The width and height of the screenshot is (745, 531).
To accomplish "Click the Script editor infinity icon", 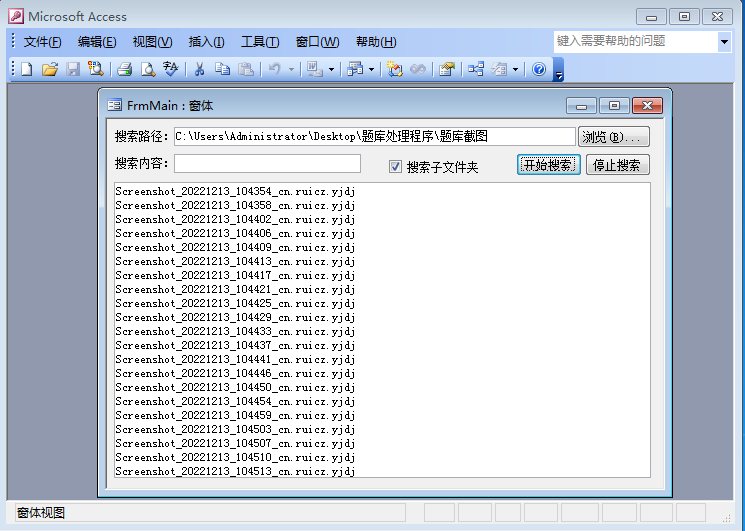I will (418, 69).
